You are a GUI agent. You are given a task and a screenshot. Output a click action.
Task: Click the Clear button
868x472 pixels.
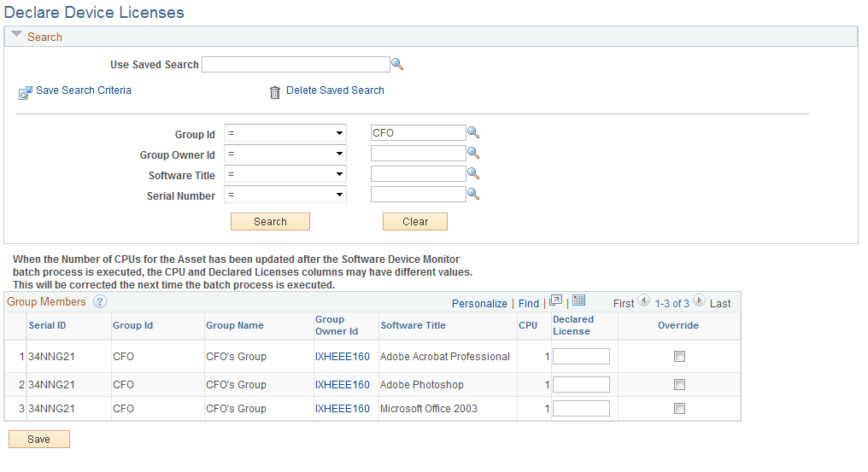415,221
